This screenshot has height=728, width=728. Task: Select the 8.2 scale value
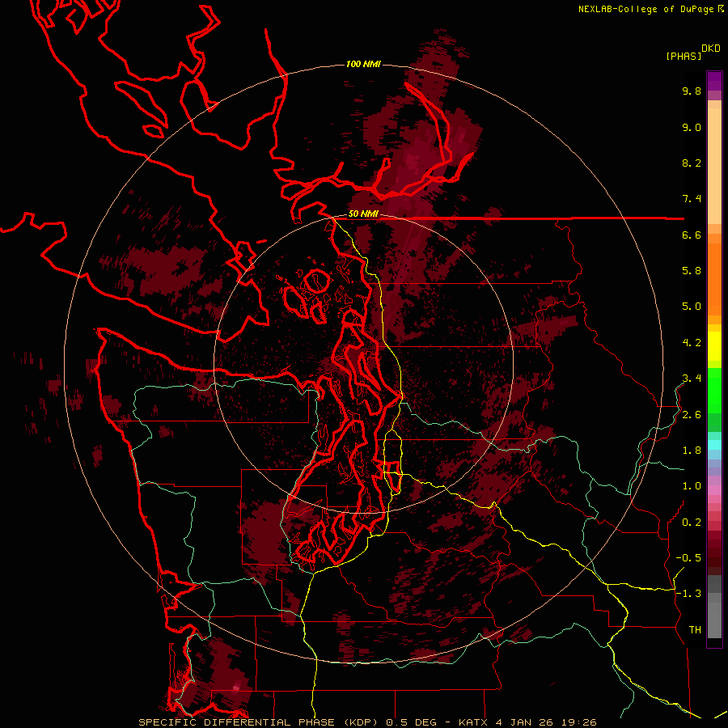692,163
